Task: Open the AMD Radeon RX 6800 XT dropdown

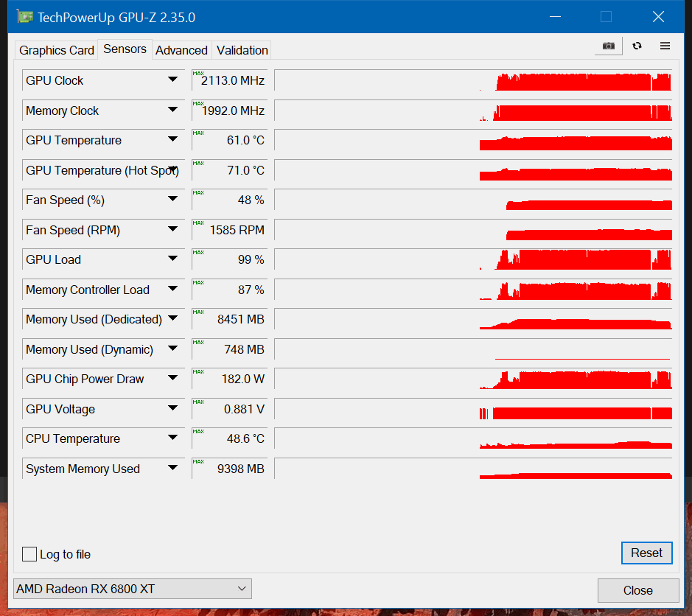Action: coord(133,589)
